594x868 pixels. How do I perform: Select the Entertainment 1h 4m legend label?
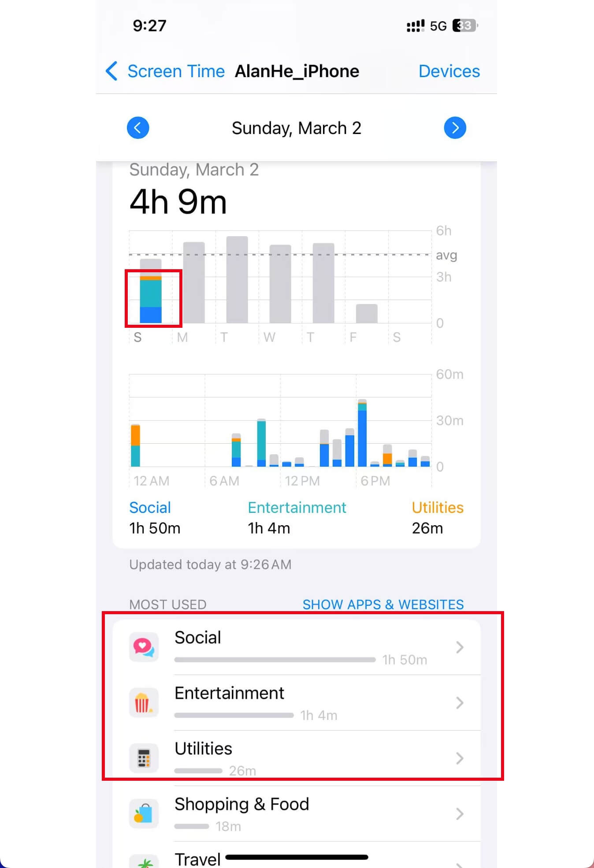coord(297,517)
